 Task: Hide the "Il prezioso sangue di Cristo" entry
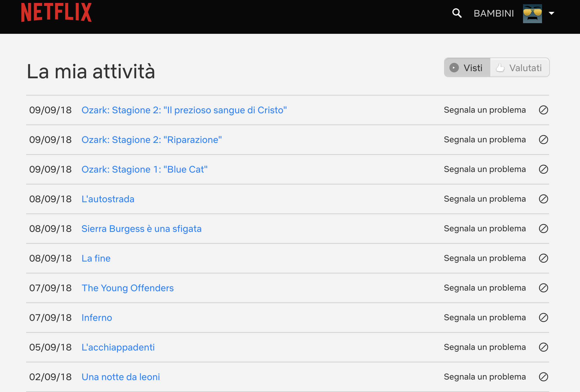coord(543,110)
